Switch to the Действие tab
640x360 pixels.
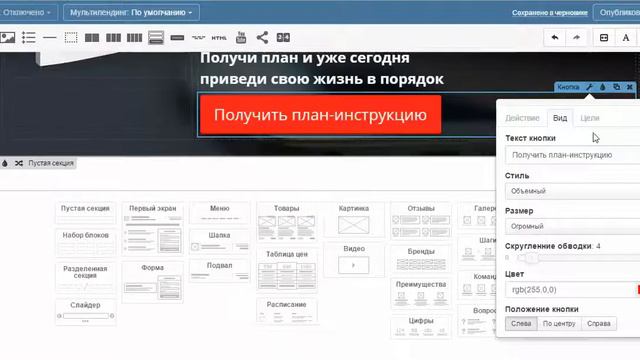522,118
